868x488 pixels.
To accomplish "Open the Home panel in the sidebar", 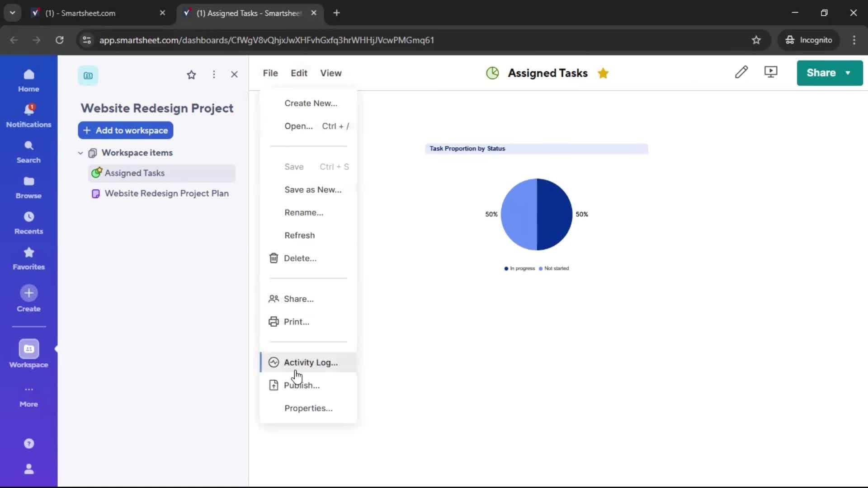I will click(x=28, y=80).
